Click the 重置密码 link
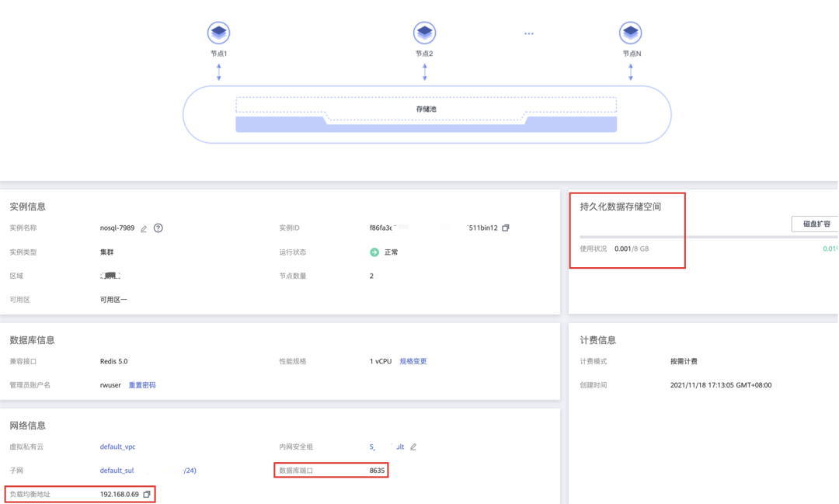839x504 pixels. pos(142,384)
